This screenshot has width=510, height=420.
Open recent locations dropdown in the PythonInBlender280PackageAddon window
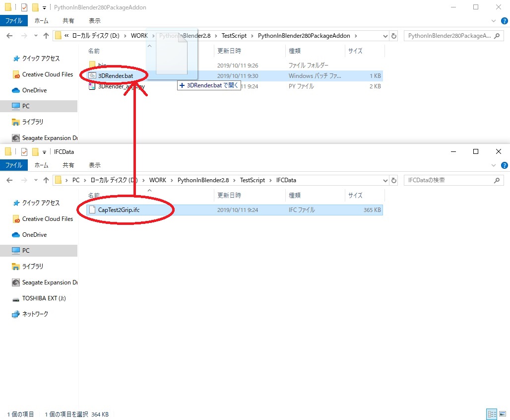(x=36, y=36)
